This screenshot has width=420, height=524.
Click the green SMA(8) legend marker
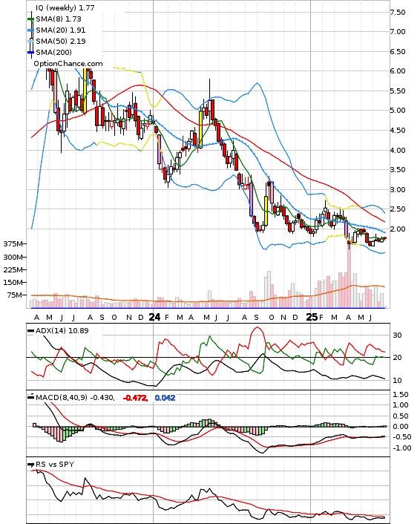(x=30, y=19)
